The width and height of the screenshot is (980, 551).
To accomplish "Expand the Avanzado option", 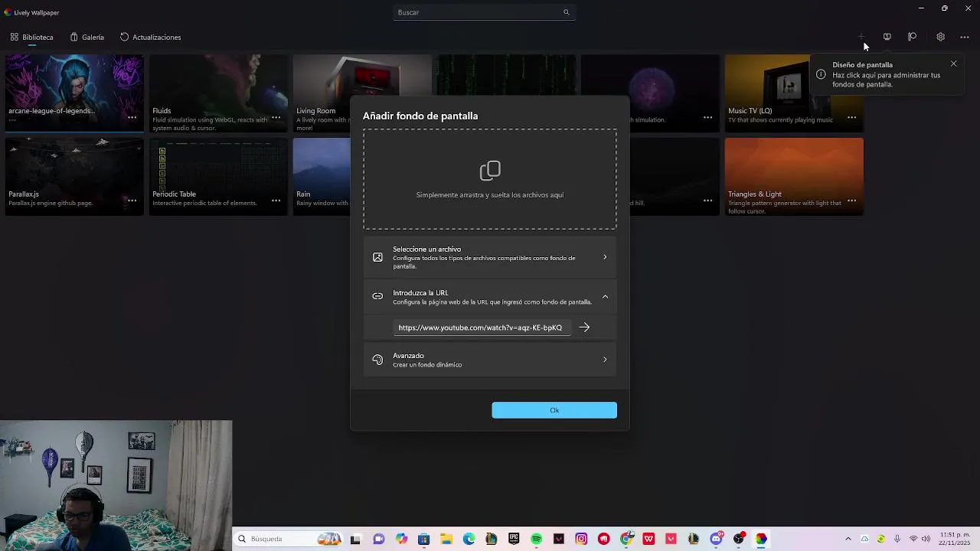I will (490, 360).
